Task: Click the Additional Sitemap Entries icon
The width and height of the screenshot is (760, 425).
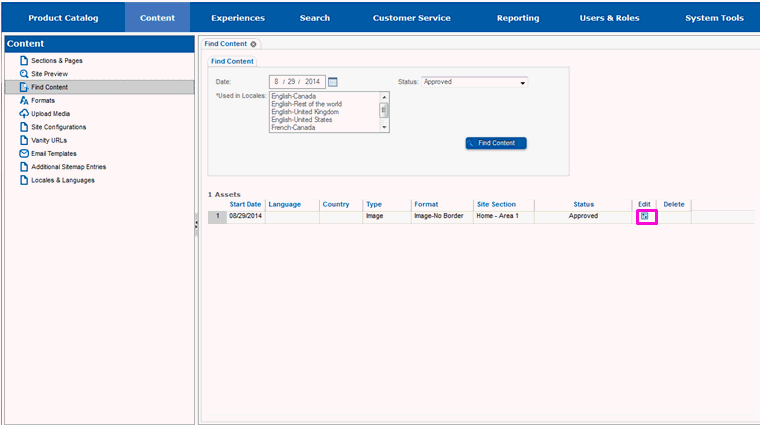Action: coord(24,167)
